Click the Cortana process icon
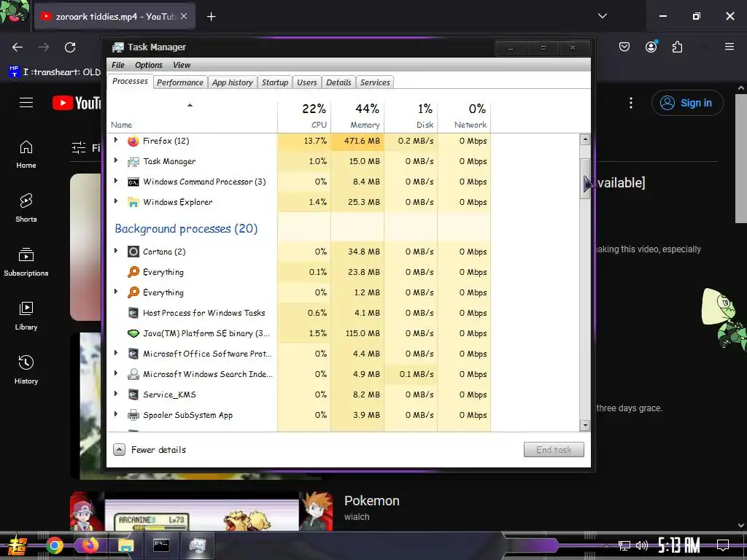The width and height of the screenshot is (747, 560). (133, 252)
